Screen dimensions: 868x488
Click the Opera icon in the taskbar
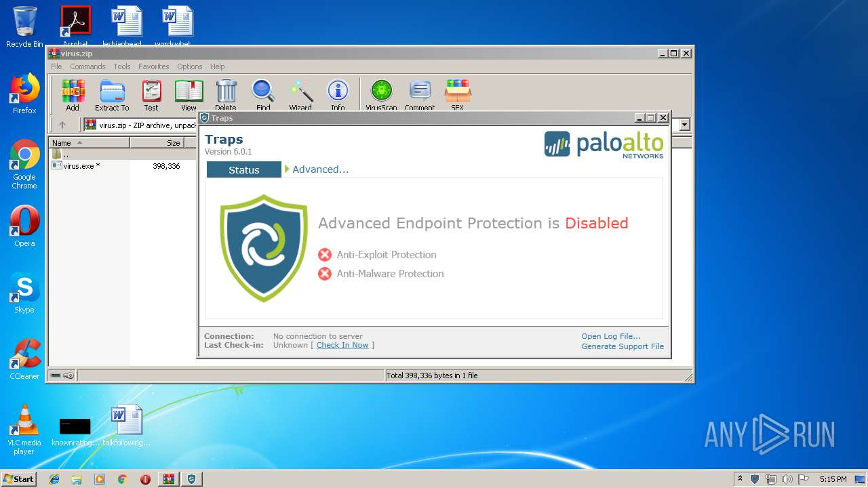tap(145, 479)
